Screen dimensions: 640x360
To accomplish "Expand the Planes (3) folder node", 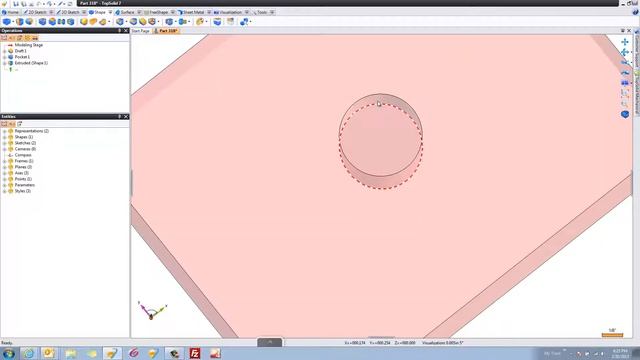I will click(x=4, y=167).
